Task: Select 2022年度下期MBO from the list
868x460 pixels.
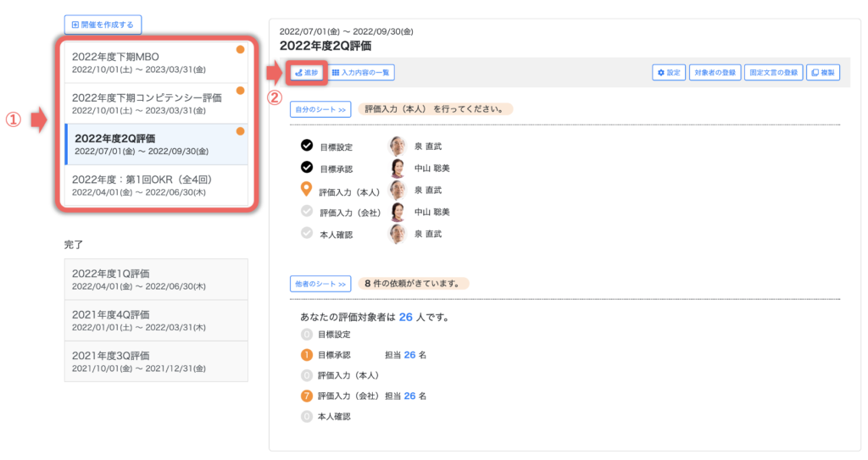Action: tap(156, 62)
